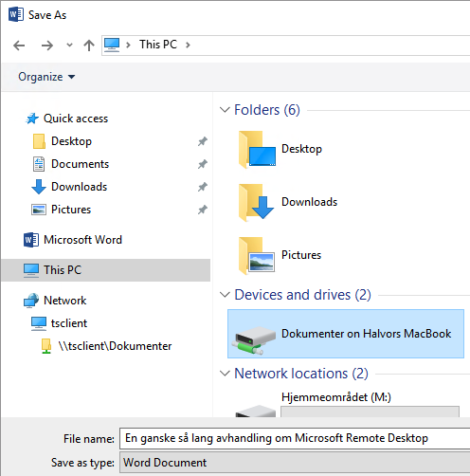This screenshot has height=476, width=470.
Task: Click the File name text field
Action: coord(295,438)
